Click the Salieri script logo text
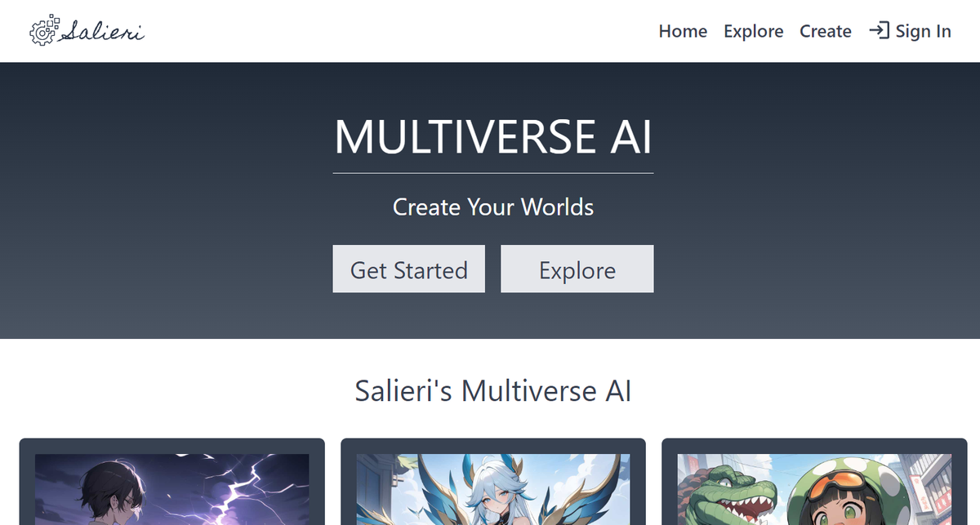This screenshot has height=525, width=980. pyautogui.click(x=103, y=31)
